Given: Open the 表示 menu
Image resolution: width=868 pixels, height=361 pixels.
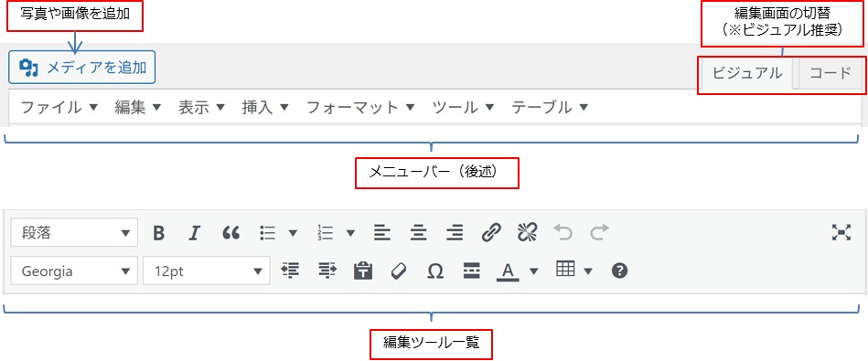Looking at the screenshot, I should pos(201,107).
